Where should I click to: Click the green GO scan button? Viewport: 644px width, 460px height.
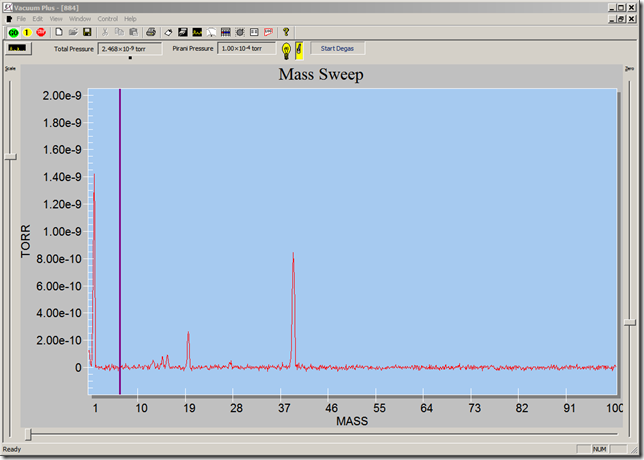13,32
